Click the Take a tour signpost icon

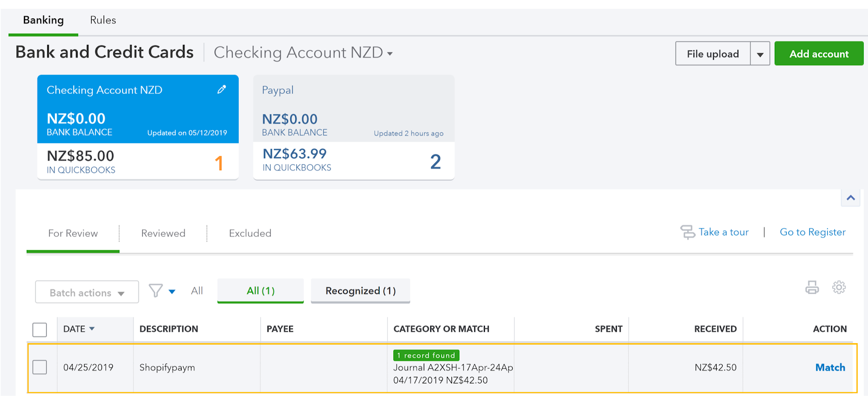point(687,232)
